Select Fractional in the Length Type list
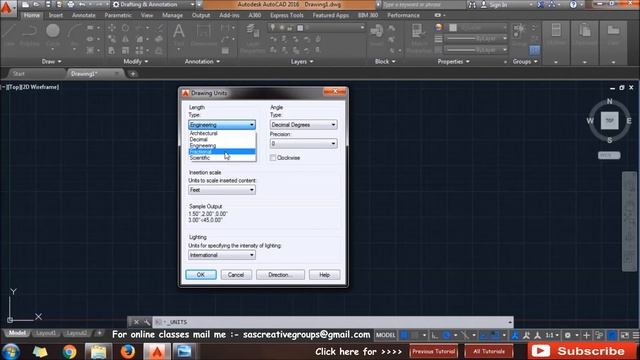Viewport: 640px width, 360px height. point(222,152)
